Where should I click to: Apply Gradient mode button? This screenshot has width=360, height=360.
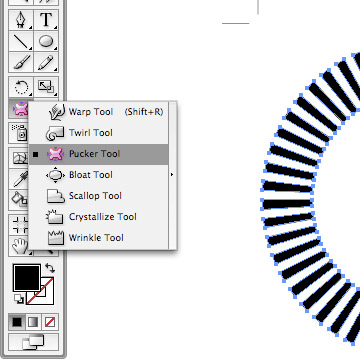coord(33,322)
